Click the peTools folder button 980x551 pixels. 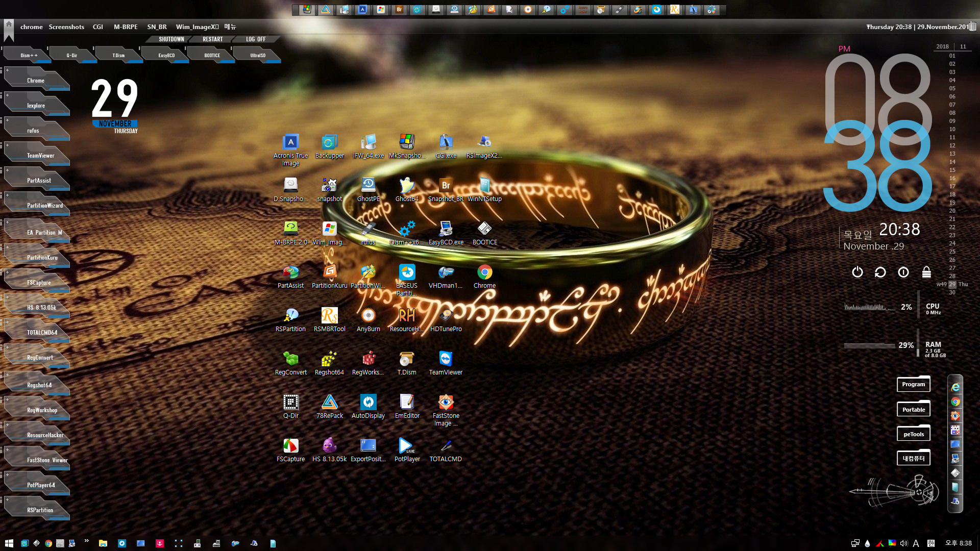913,434
